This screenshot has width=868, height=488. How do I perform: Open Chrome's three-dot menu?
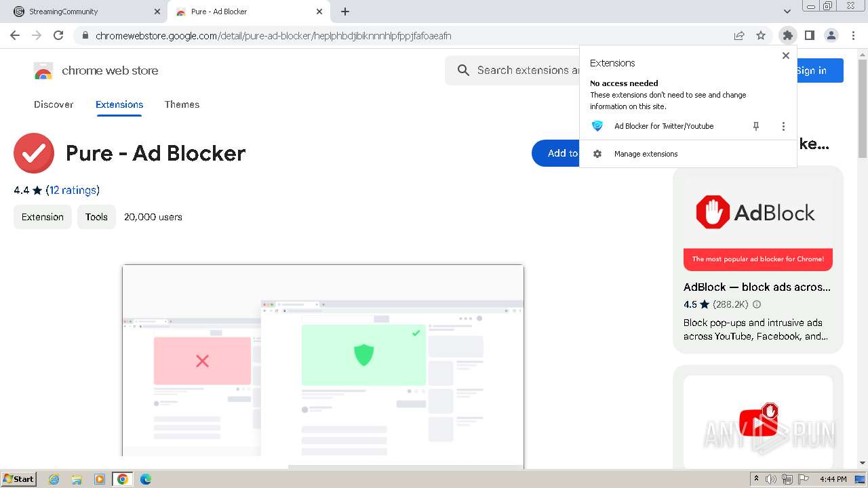[852, 35]
